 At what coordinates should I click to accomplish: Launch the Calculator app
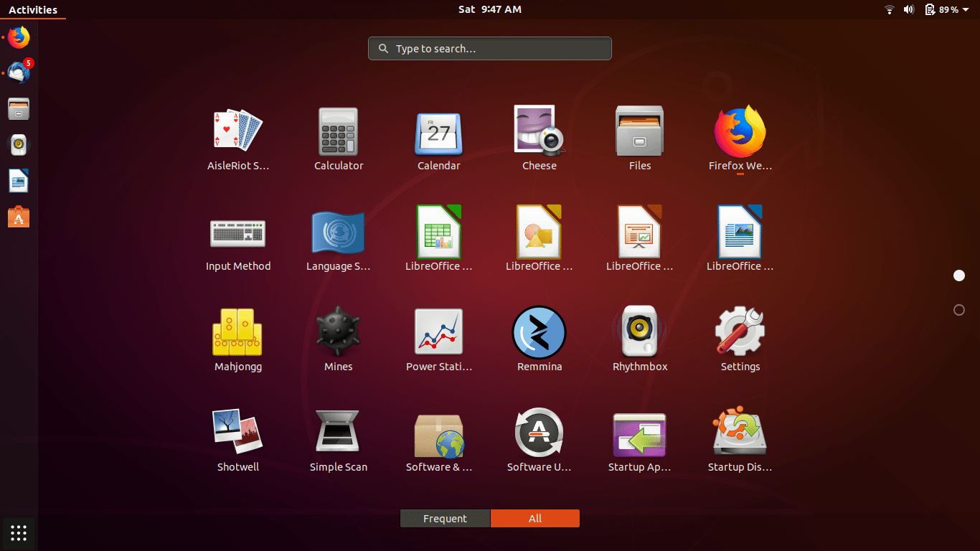(339, 139)
